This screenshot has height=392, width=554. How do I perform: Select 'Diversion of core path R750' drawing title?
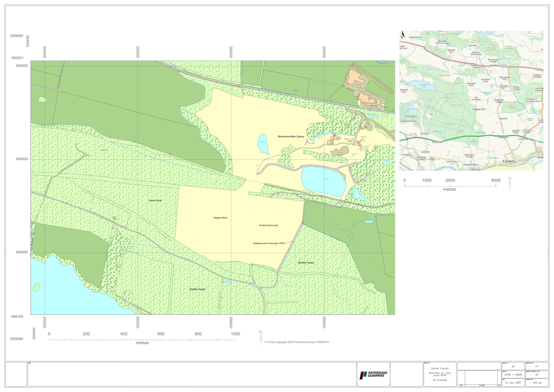point(440,374)
